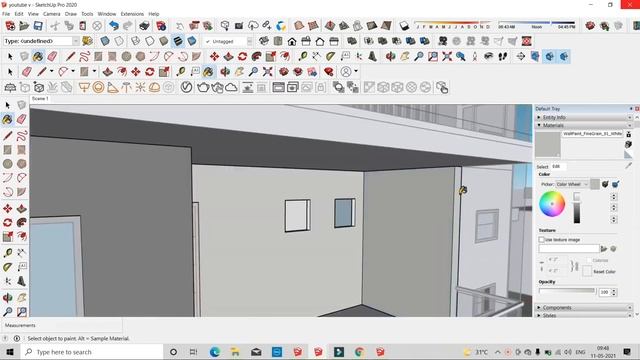Screen dimensions: 640x360
Task: Switch to the Scene 1 tab
Action: [40, 99]
